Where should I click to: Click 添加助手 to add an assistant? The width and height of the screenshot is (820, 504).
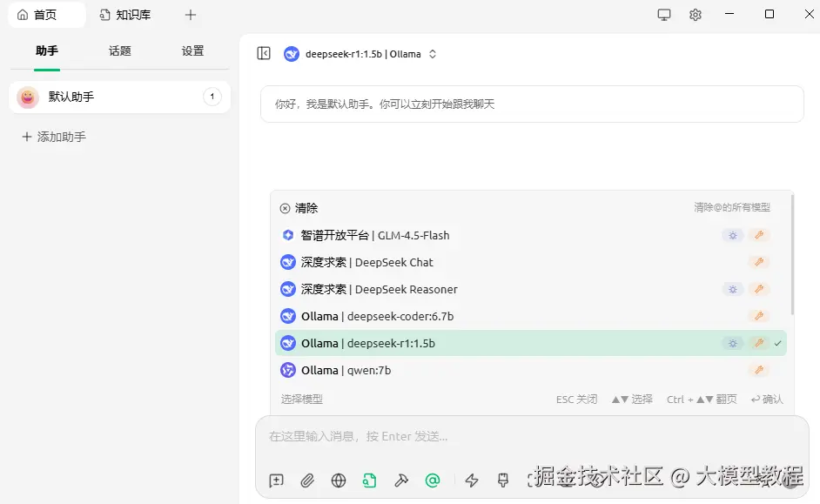tap(54, 137)
